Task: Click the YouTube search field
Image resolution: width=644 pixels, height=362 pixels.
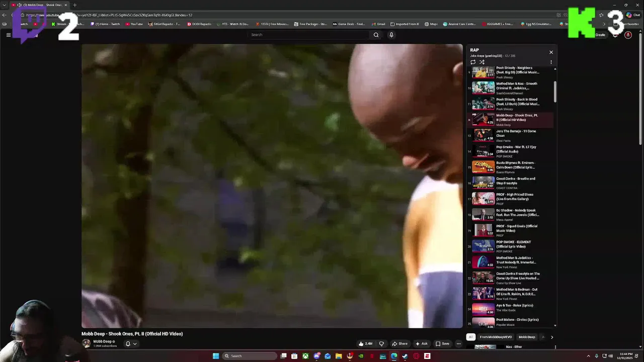Action: click(x=309, y=35)
